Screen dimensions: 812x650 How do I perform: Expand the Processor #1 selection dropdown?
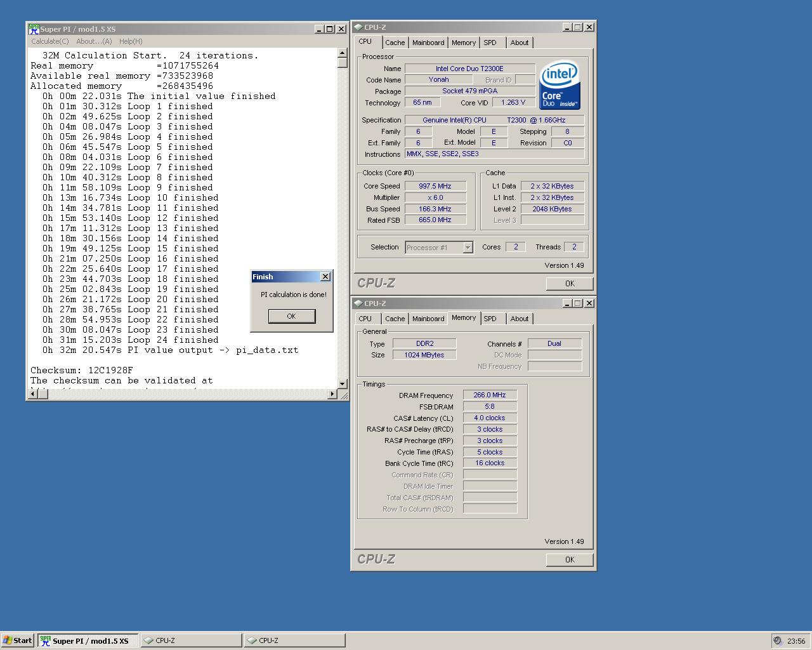(x=468, y=248)
